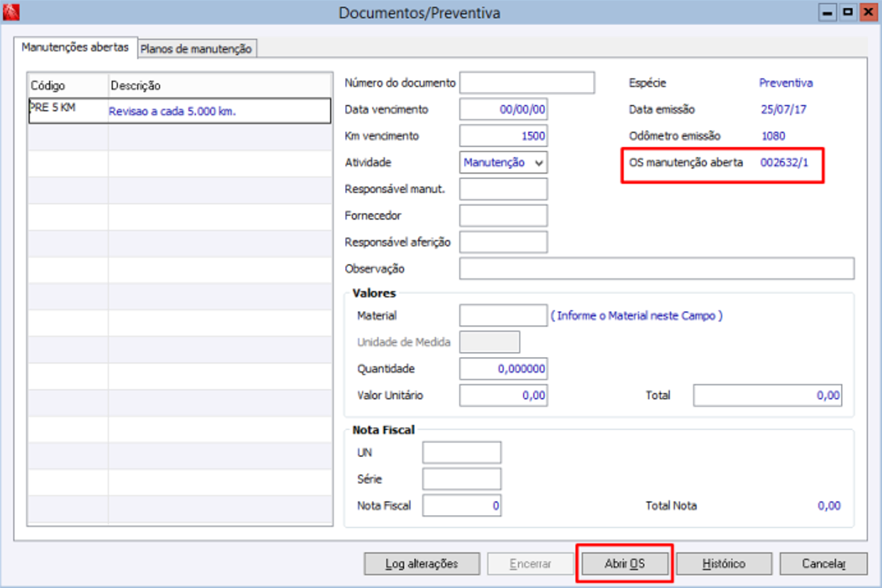Viewport: 882px width, 588px height.
Task: Click the Total Nota value 0,00
Action: 829,506
